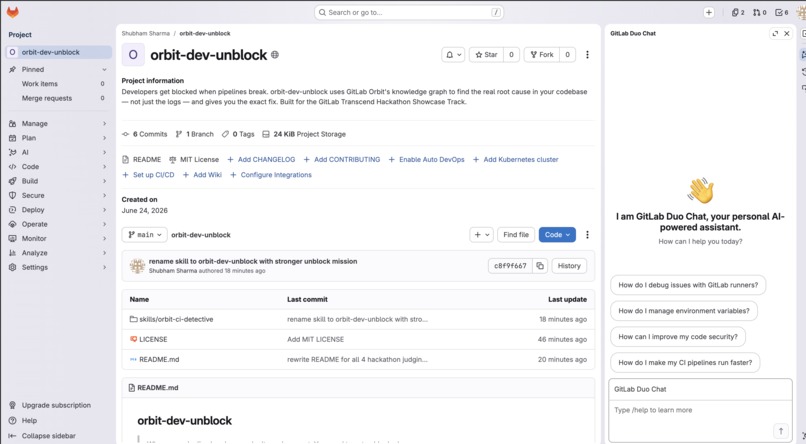Open MIT License link
Screen dimensions: 806x444
click(x=194, y=160)
